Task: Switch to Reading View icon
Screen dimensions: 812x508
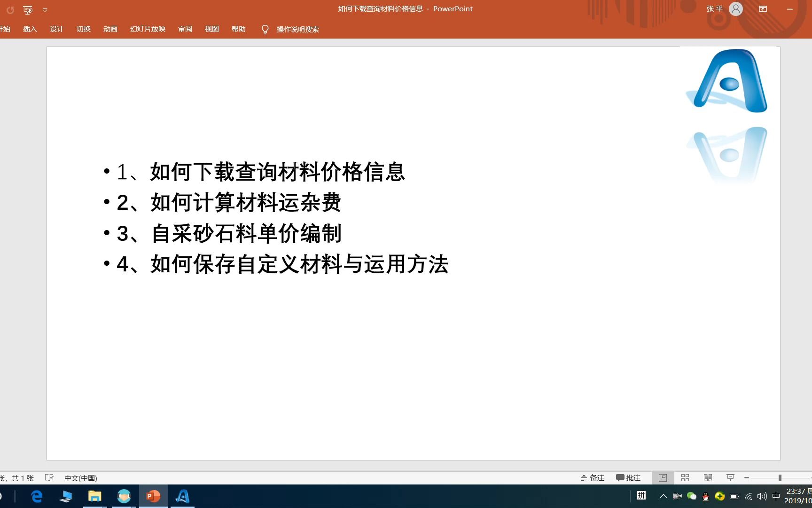Action: click(708, 478)
